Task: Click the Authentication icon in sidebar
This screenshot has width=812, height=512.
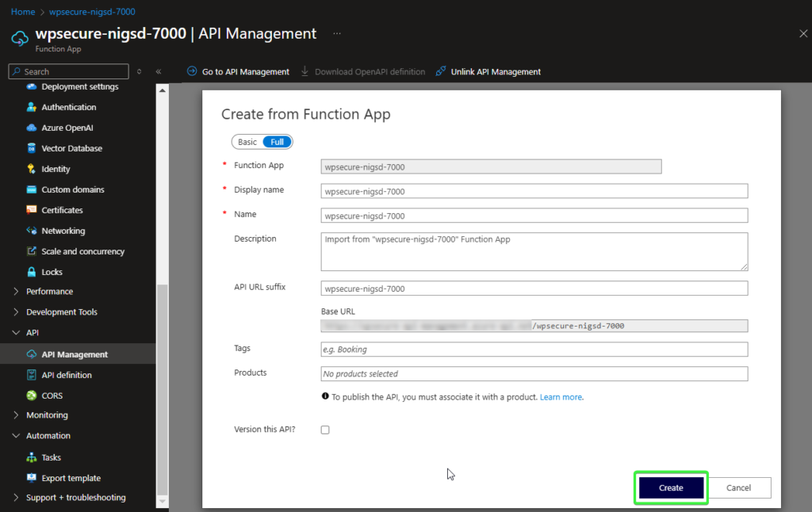Action: [x=32, y=107]
